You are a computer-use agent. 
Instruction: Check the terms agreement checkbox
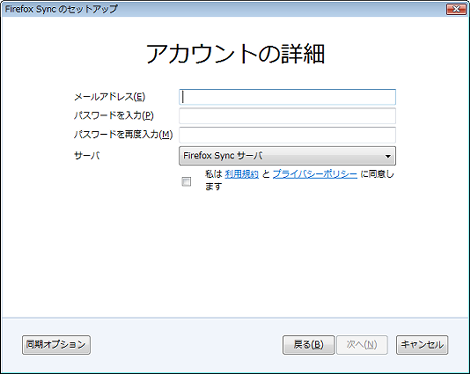tap(186, 182)
